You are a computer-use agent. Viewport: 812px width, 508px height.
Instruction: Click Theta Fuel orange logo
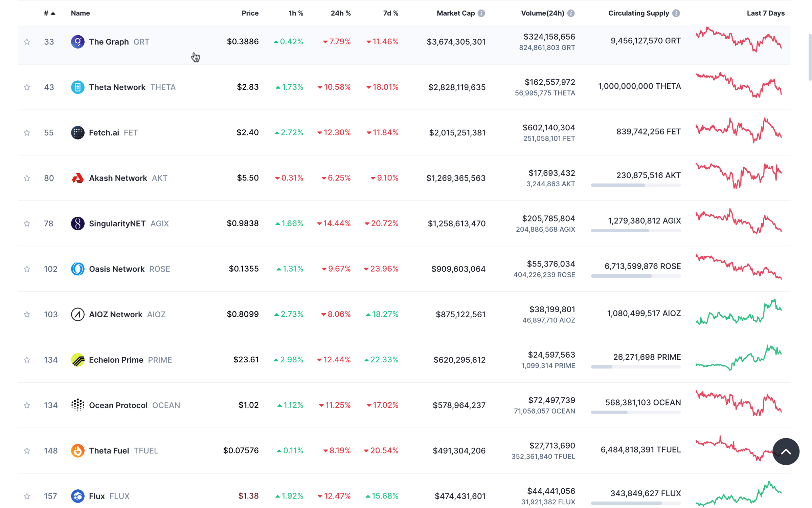[77, 450]
